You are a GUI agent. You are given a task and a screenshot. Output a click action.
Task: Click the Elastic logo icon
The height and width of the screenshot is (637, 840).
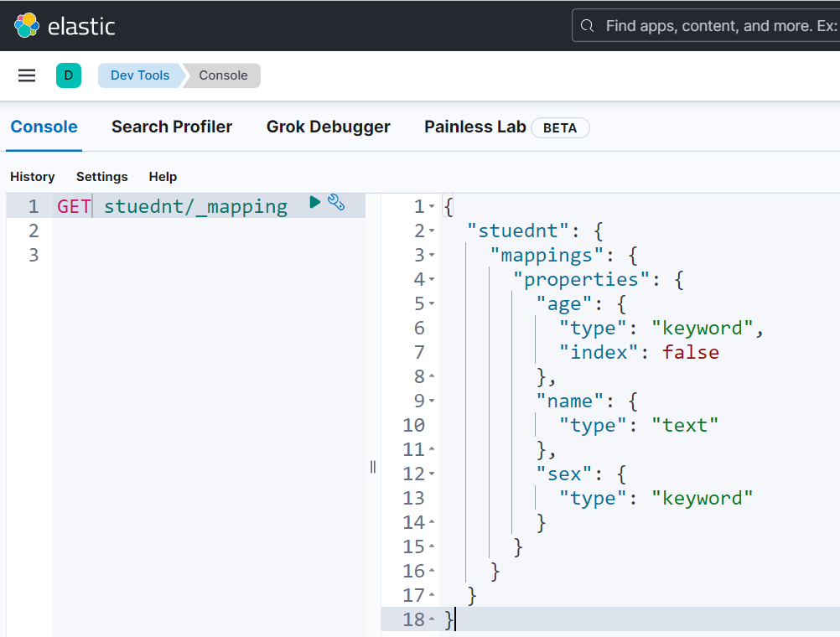27,26
